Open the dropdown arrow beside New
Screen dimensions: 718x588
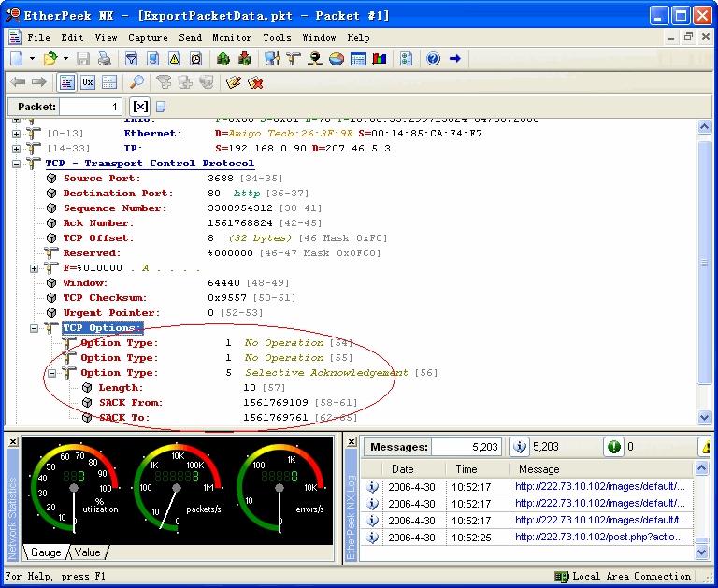[32, 59]
